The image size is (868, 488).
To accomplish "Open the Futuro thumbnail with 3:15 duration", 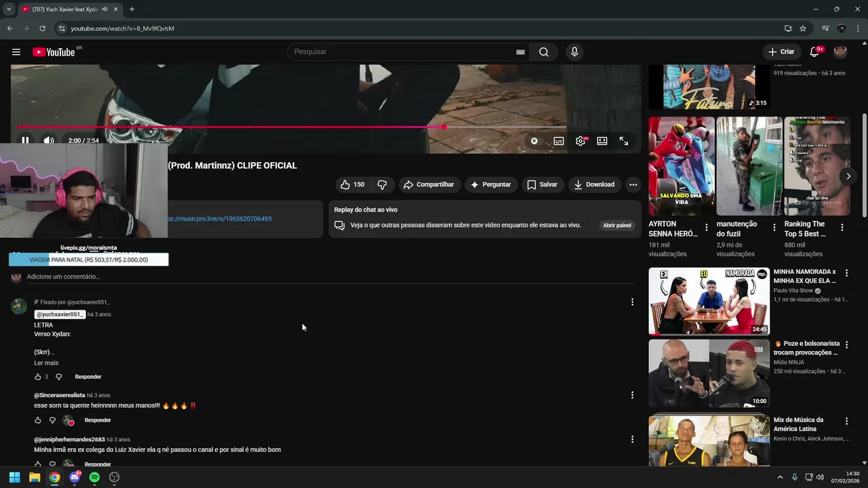I will pos(709,87).
